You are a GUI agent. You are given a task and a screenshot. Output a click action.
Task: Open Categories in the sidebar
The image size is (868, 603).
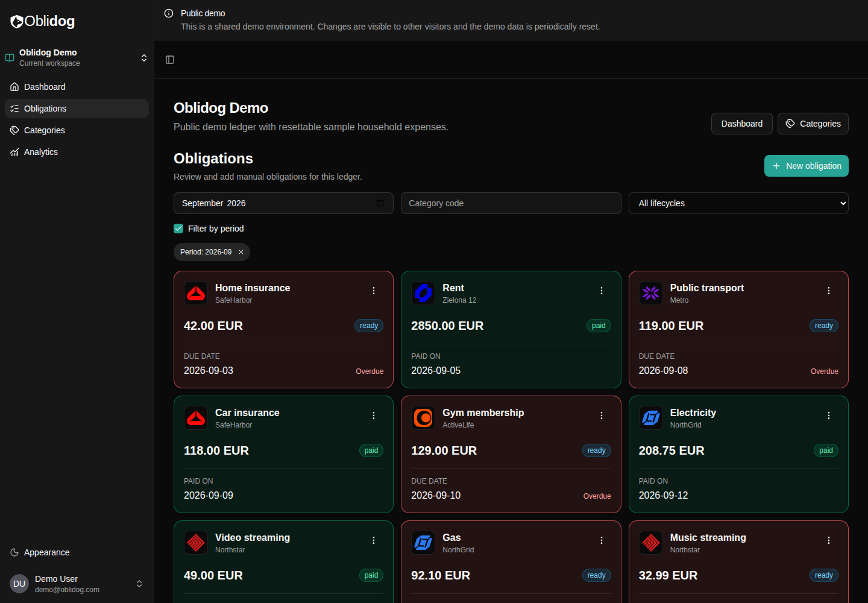[77, 130]
